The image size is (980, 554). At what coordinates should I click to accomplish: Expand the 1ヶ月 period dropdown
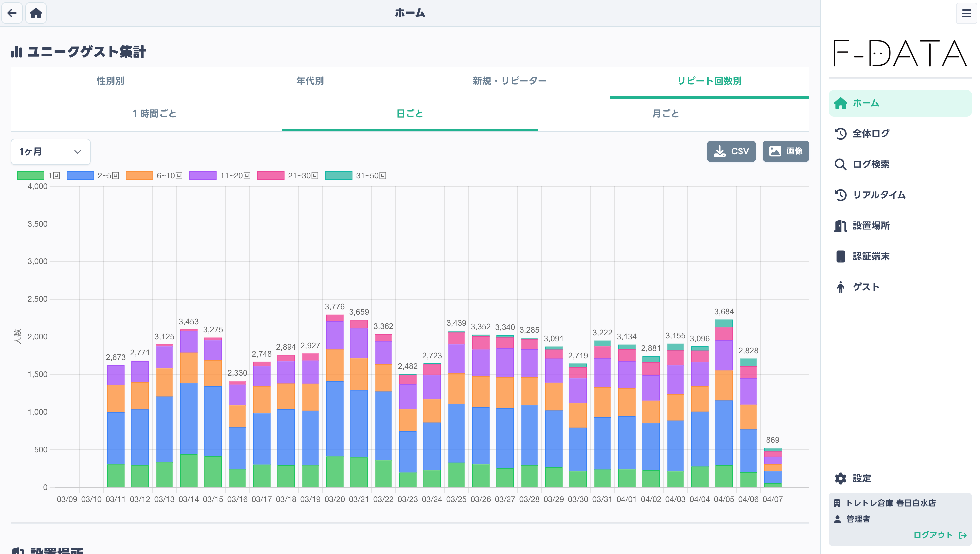pyautogui.click(x=50, y=152)
